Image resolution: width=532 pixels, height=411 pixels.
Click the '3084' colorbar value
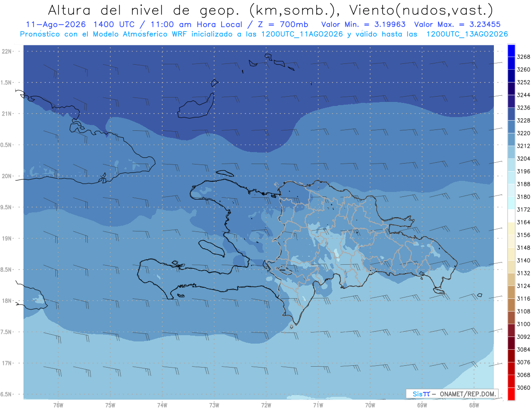point(524,349)
